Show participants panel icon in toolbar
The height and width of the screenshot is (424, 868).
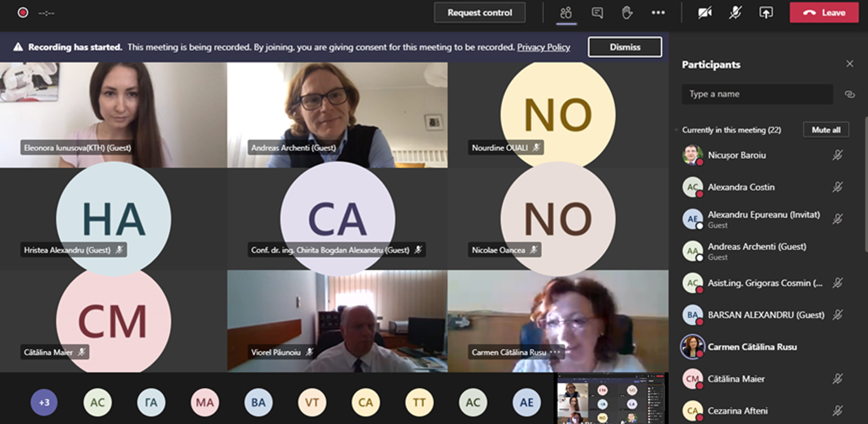(x=566, y=13)
